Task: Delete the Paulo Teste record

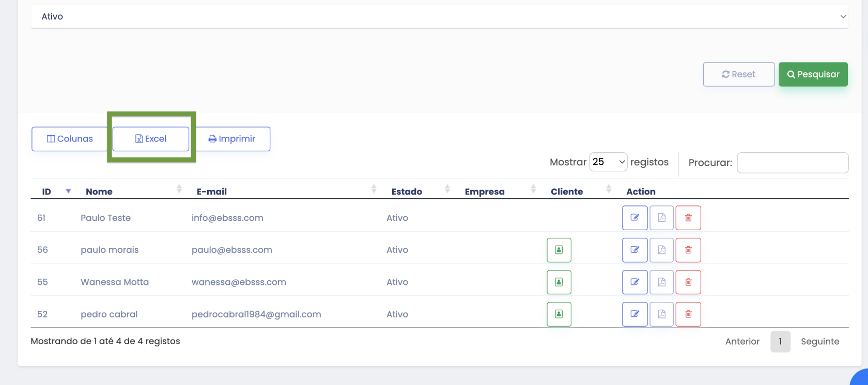Action: click(688, 218)
